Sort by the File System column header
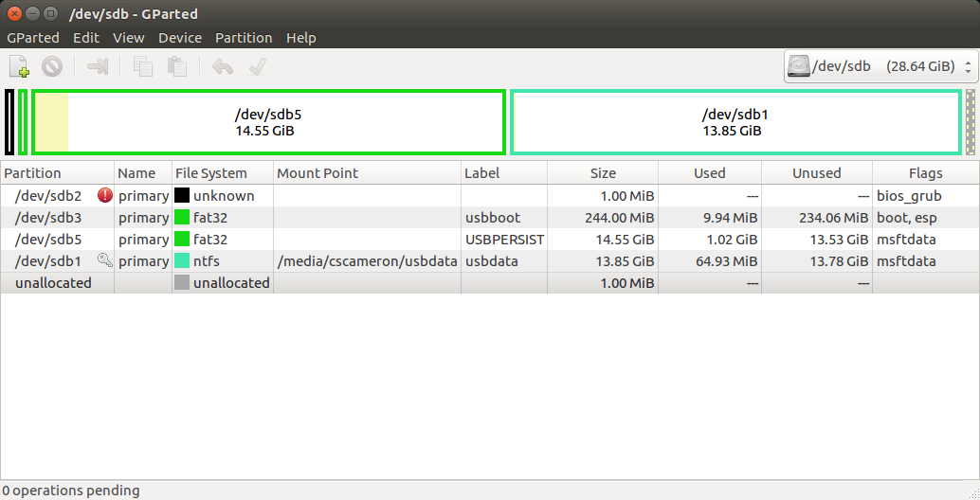This screenshot has width=980, height=500. pos(223,173)
